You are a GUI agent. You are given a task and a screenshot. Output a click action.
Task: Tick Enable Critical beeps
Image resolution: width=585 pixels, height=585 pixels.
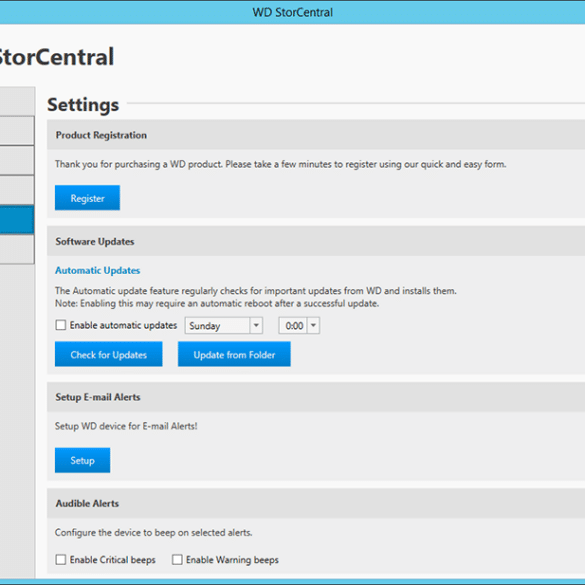[61, 559]
